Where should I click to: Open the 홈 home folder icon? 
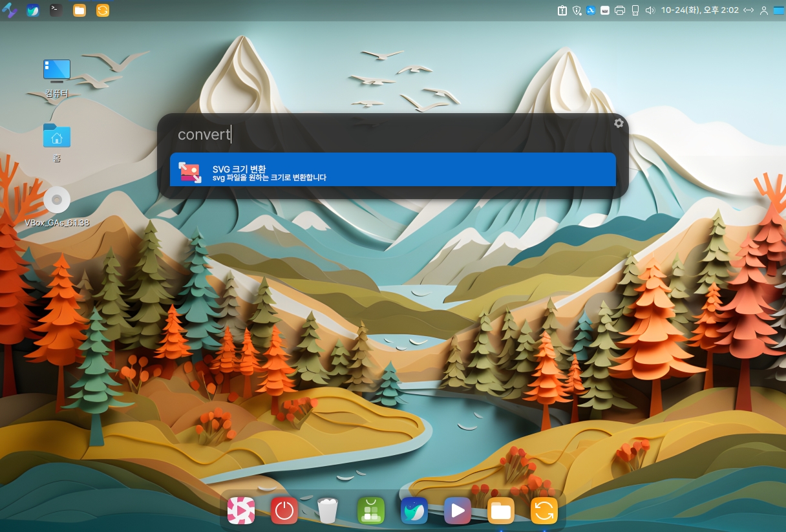57,136
